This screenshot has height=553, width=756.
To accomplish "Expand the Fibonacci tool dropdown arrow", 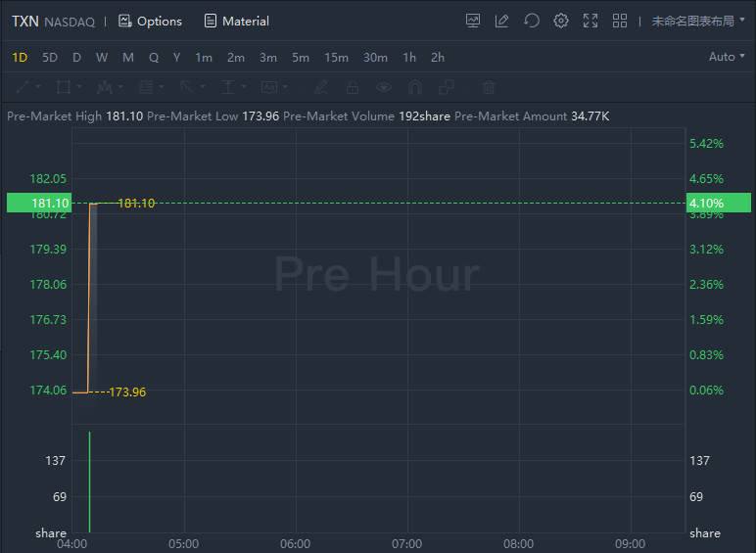I will 162,87.
